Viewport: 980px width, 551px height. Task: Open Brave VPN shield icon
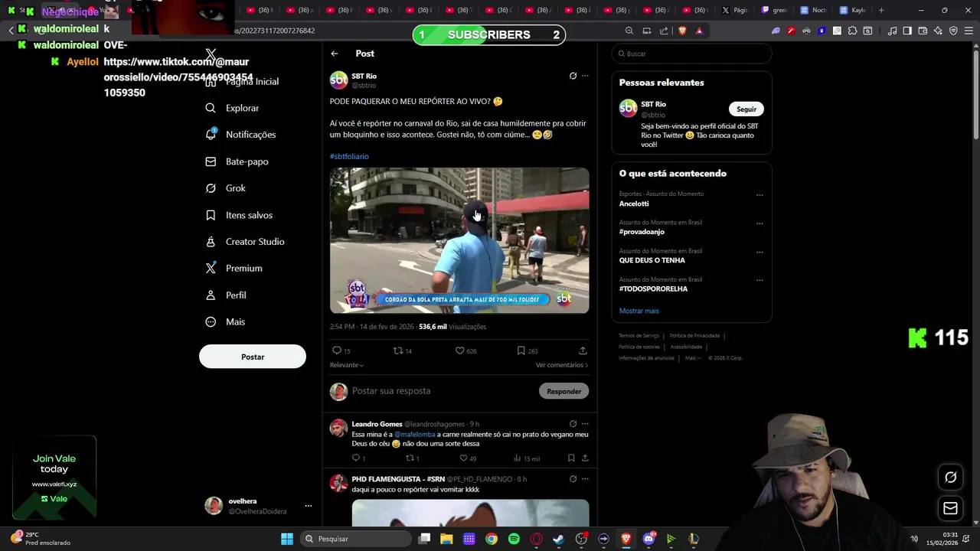(953, 31)
